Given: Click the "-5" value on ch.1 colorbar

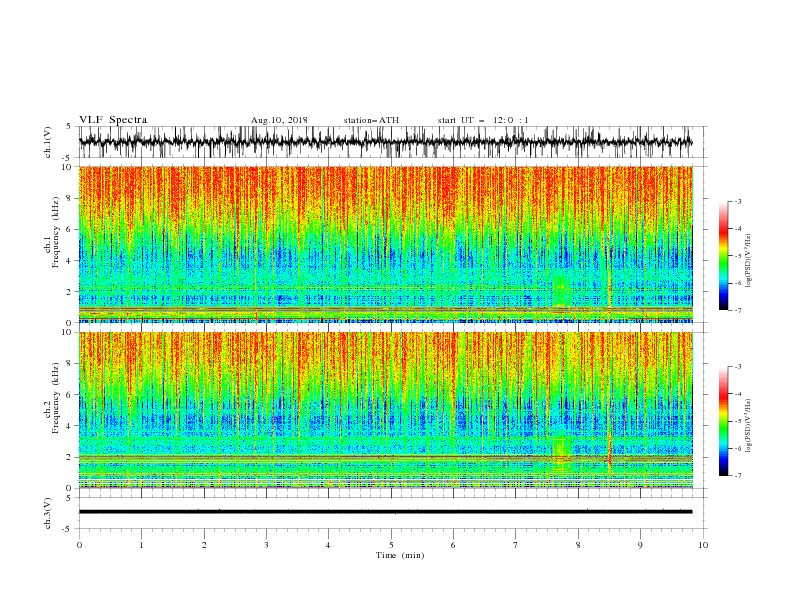Looking at the screenshot, I should pyautogui.click(x=737, y=256).
